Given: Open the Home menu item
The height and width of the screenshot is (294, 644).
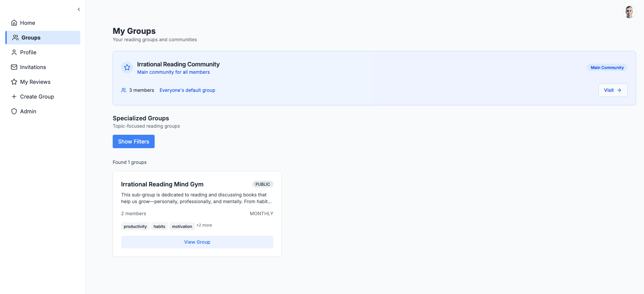Looking at the screenshot, I should [x=43, y=23].
